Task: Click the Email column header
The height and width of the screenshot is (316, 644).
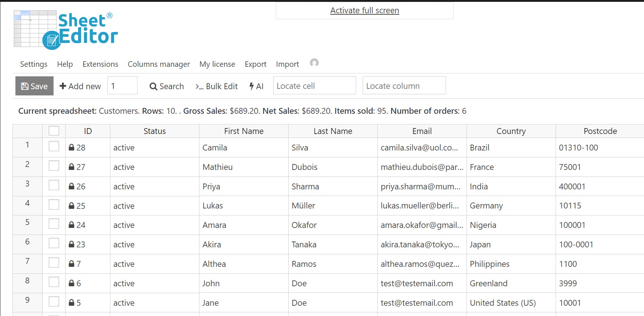Action: (x=422, y=131)
